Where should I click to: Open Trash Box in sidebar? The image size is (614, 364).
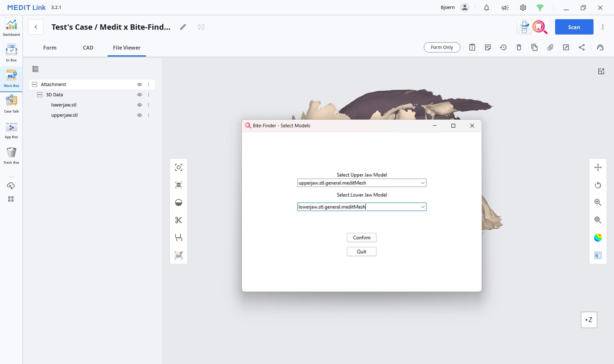tap(11, 155)
